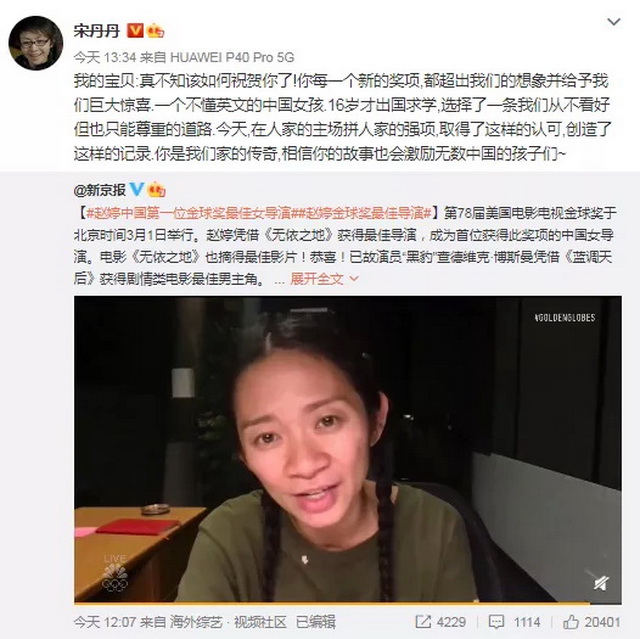640x639 pixels.
Task: Click the HUAWEI P40 Pro 5G source link
Action: click(232, 58)
